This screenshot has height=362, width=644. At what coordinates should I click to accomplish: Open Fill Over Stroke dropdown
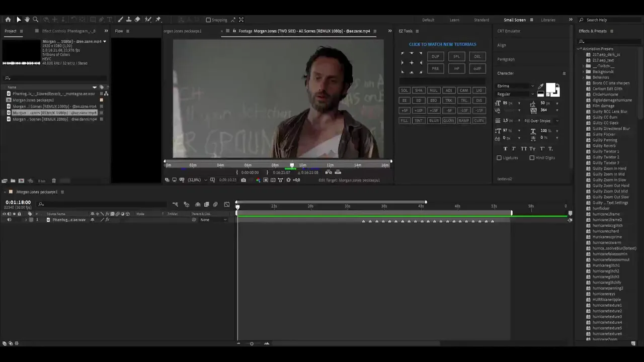pos(541,121)
